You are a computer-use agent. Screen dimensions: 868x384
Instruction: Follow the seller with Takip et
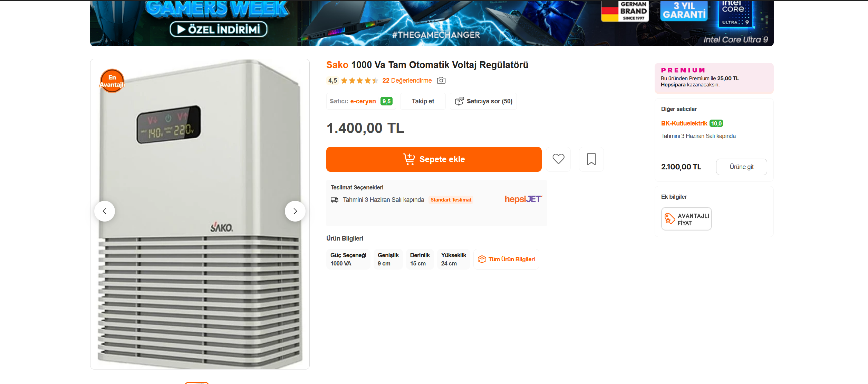pyautogui.click(x=423, y=101)
